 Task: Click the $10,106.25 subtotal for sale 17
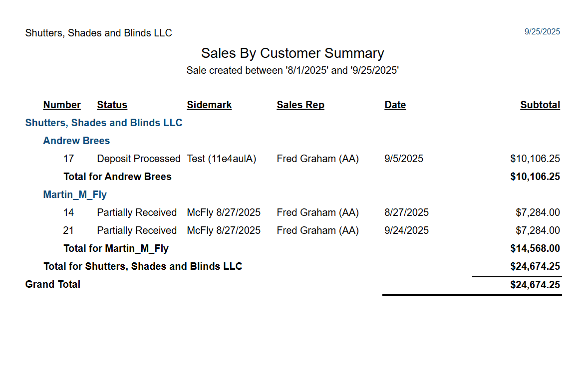(535, 159)
